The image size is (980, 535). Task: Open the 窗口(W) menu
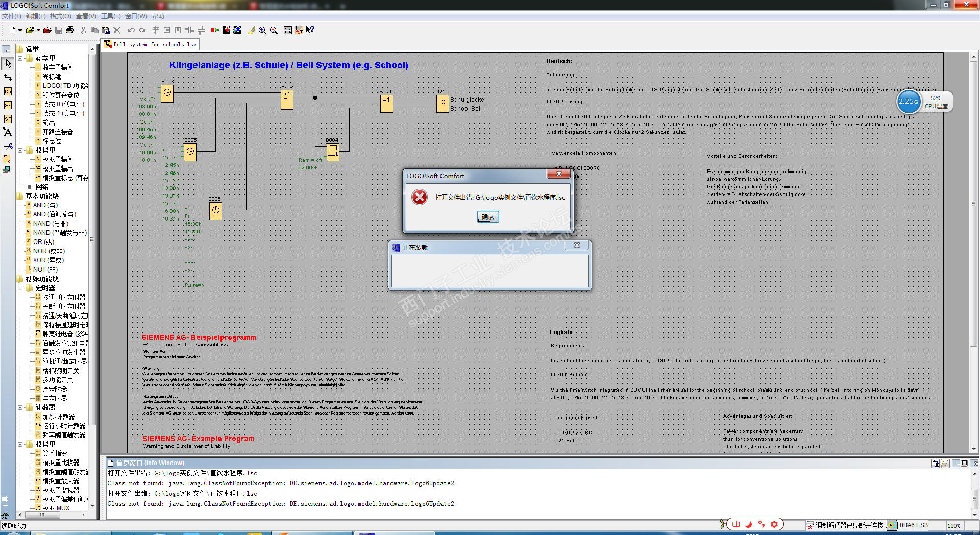(x=136, y=16)
